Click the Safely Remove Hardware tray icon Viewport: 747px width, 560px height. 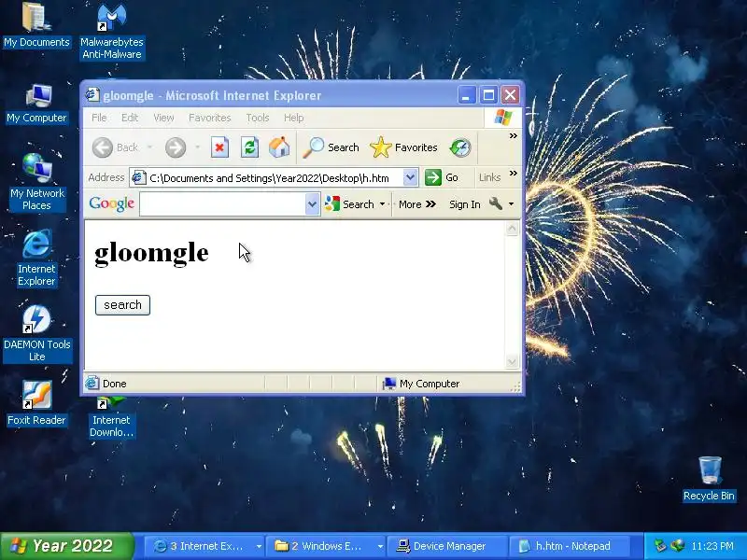click(660, 546)
